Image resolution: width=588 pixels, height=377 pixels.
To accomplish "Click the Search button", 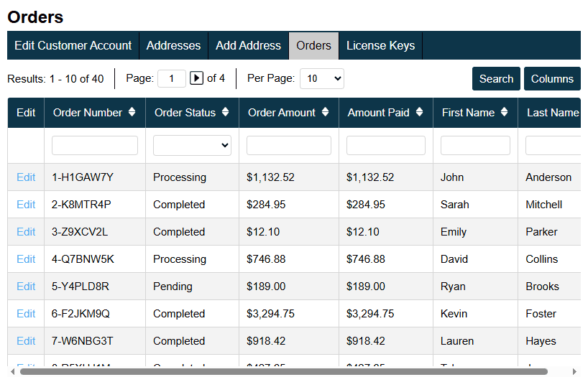I will point(496,79).
